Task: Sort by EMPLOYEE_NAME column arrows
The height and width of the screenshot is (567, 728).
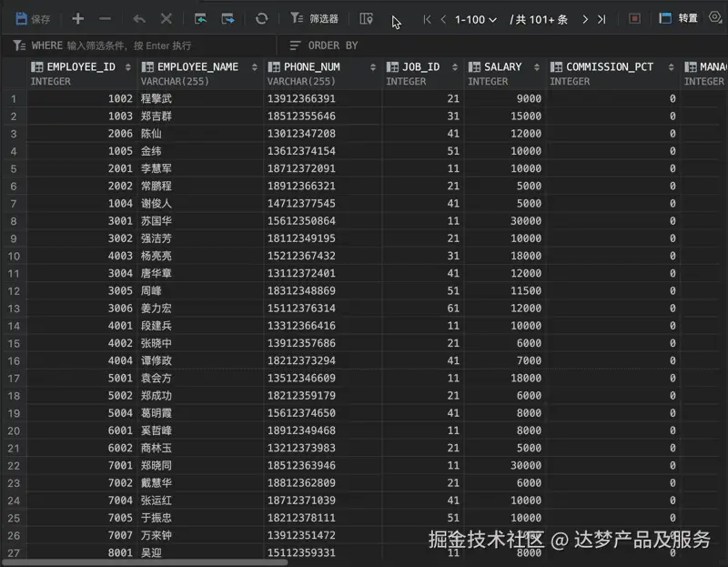Action: 255,67
